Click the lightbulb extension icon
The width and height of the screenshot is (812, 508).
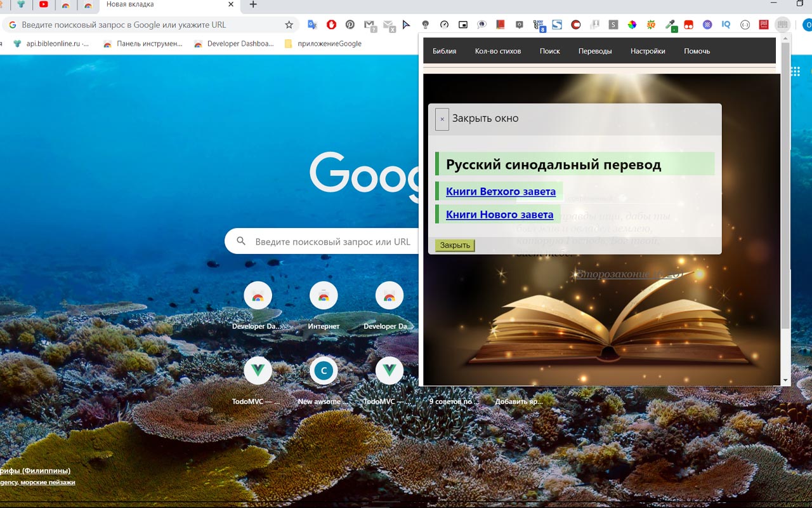point(426,25)
